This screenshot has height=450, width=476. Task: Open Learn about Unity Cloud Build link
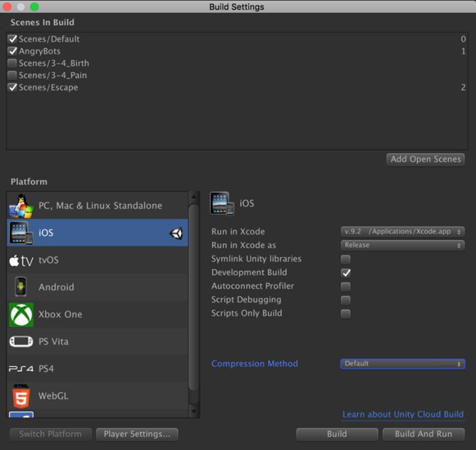click(403, 414)
